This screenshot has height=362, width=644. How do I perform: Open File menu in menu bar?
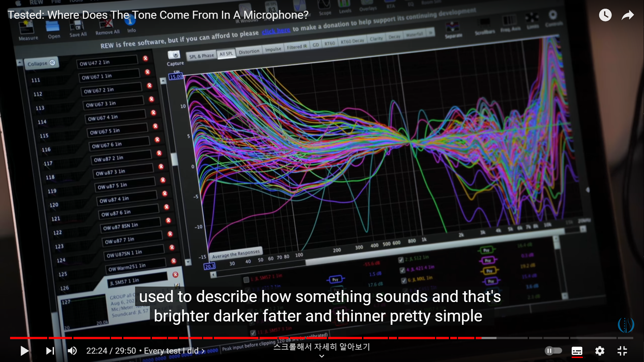(x=56, y=2)
